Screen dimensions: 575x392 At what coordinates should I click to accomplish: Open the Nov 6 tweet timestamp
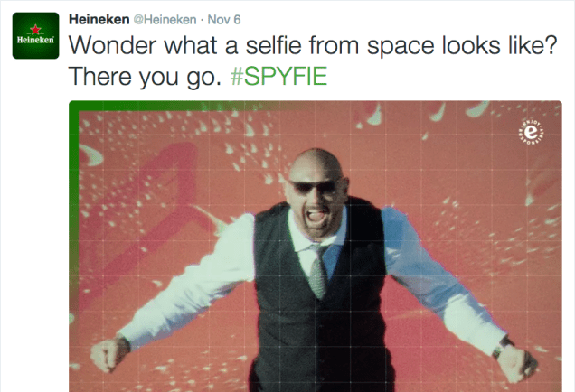pos(224,19)
